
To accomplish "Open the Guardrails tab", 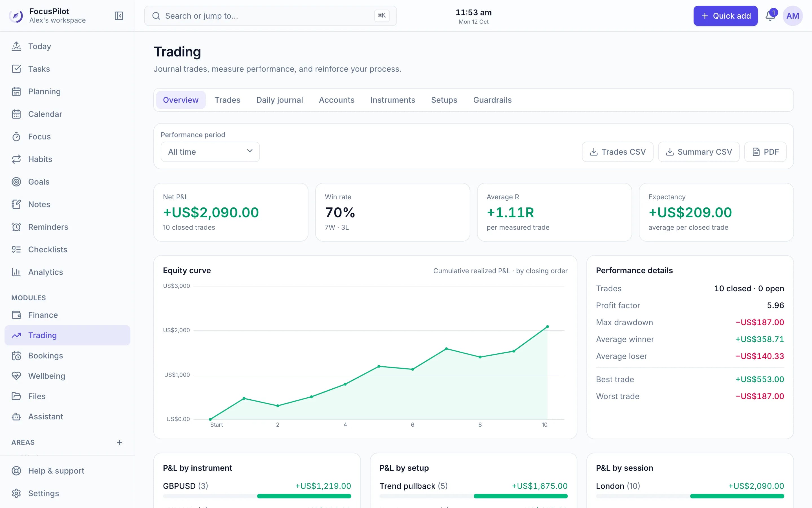I will (492, 100).
